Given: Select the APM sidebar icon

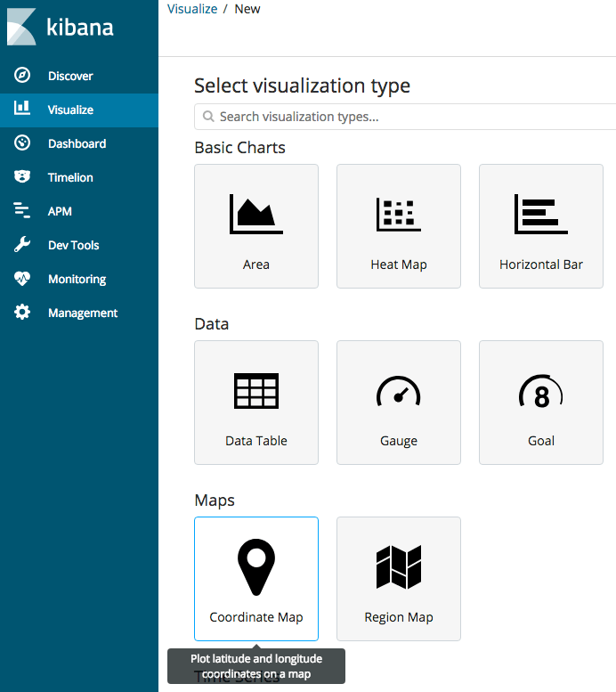Looking at the screenshot, I should pos(22,211).
